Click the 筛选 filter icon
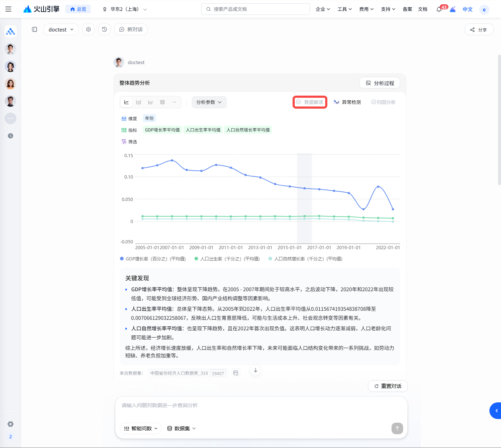The height and width of the screenshot is (448, 501). (124, 142)
